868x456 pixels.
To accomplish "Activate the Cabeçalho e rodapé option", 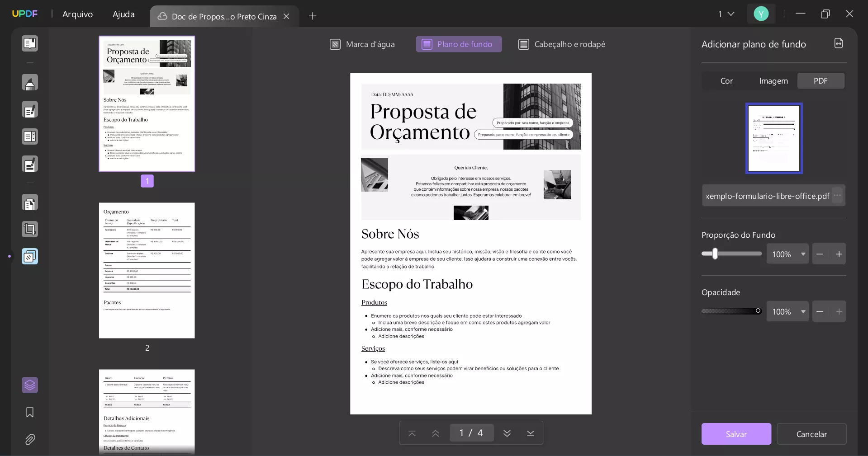I will coord(561,44).
